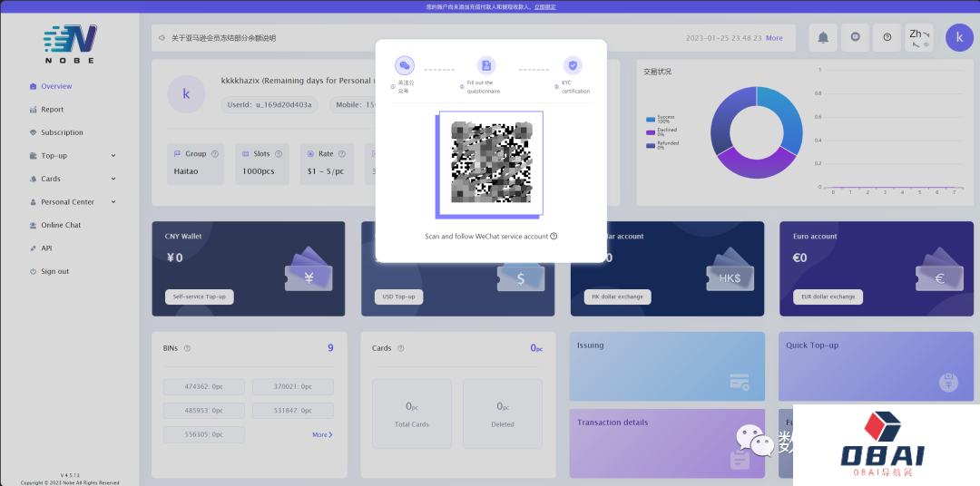This screenshot has height=486, width=980.
Task: Open Online Chat from the sidebar
Action: tap(61, 225)
